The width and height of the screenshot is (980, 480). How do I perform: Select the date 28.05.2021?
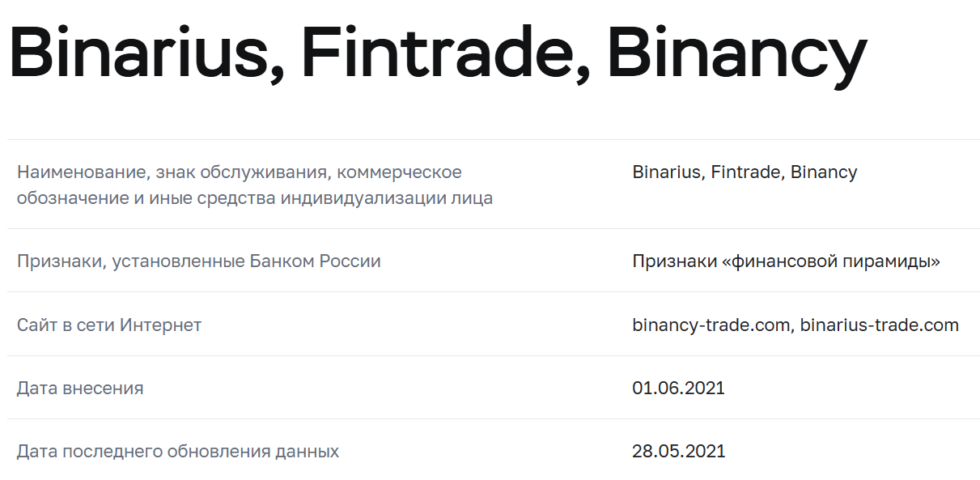point(678,452)
